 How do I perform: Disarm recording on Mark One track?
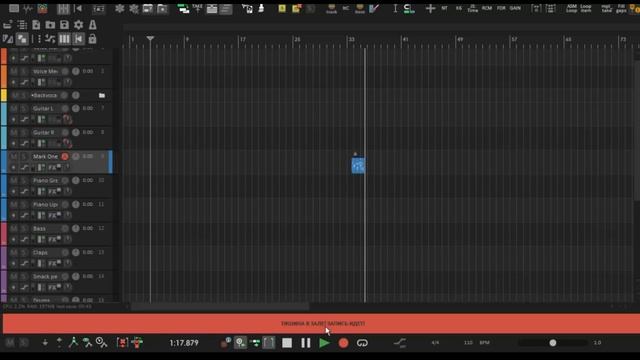pyautogui.click(x=65, y=156)
